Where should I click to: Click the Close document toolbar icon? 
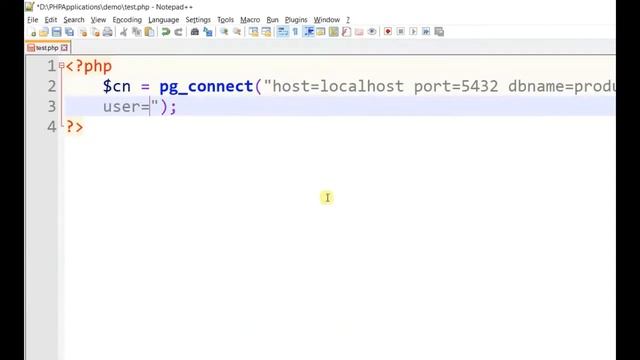point(83,32)
